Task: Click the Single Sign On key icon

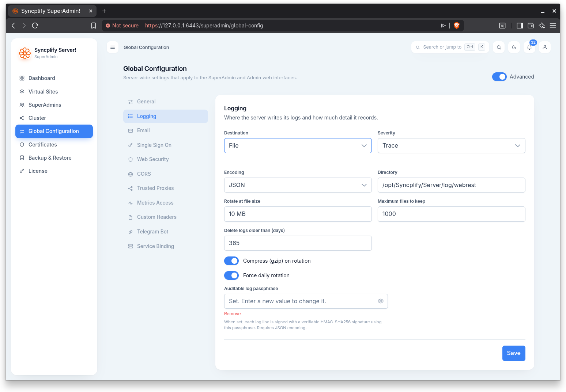Action: coord(131,145)
